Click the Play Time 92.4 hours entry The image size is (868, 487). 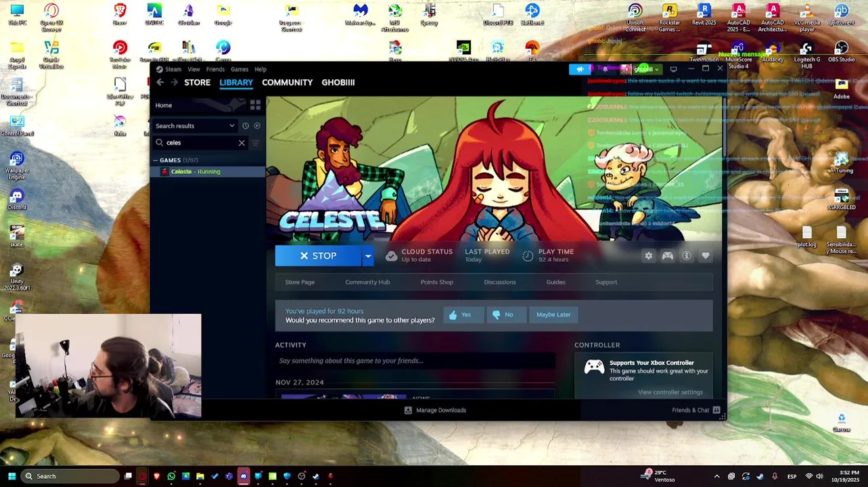pos(549,255)
